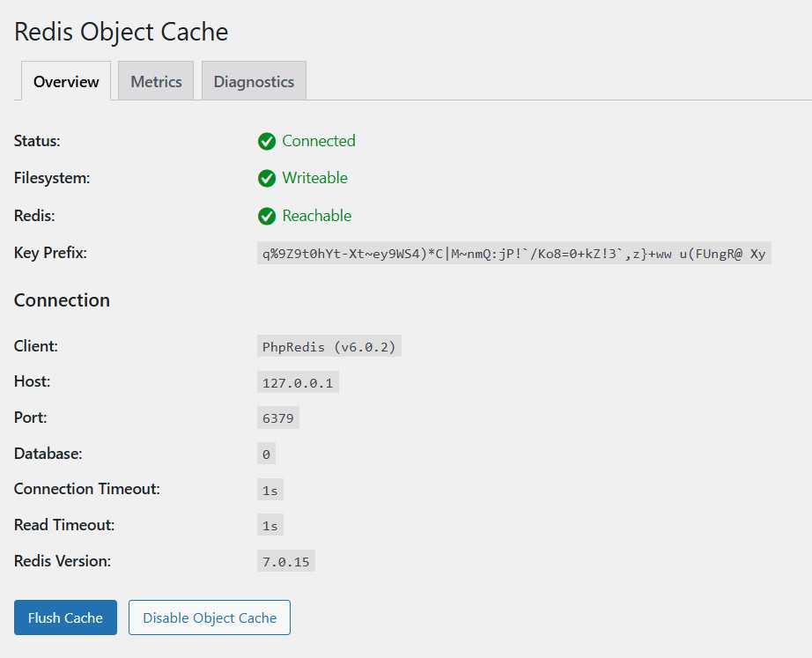812x658 pixels.
Task: Click the Disable Object Cache button
Action: [x=209, y=617]
